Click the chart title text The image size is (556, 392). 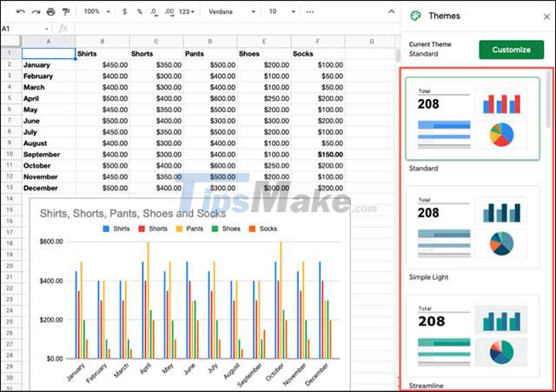pyautogui.click(x=133, y=214)
